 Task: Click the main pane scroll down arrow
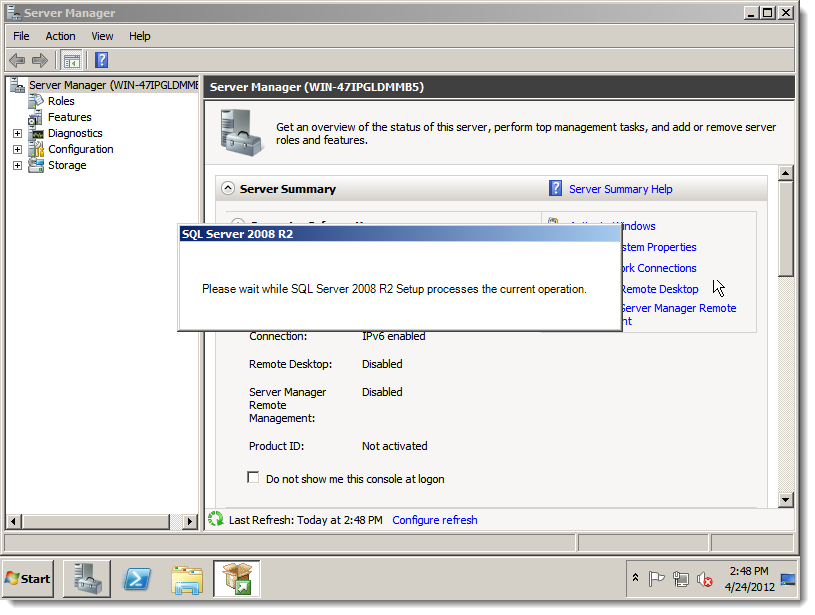(x=785, y=500)
